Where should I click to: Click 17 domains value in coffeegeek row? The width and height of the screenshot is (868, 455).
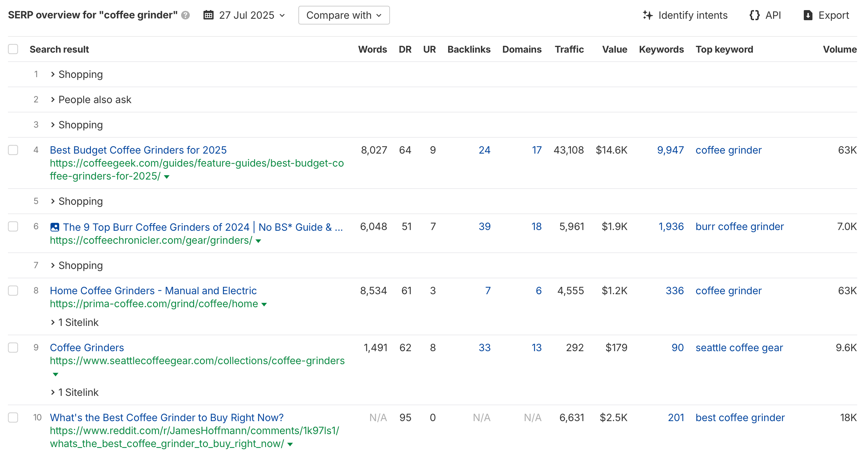(537, 150)
